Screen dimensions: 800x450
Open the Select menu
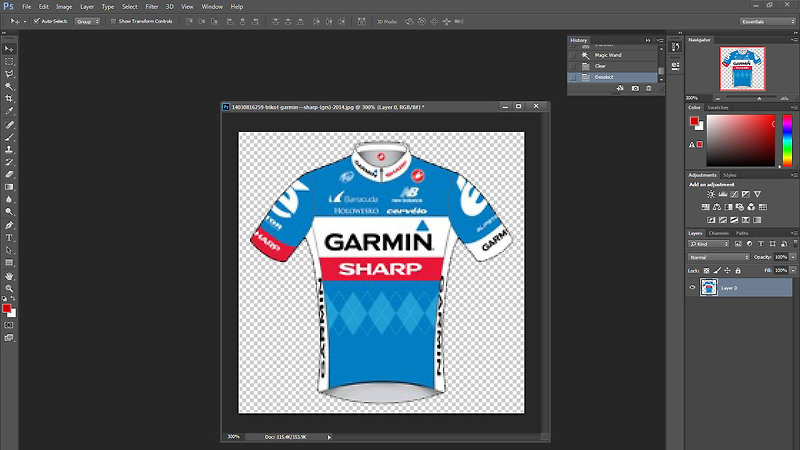click(130, 7)
